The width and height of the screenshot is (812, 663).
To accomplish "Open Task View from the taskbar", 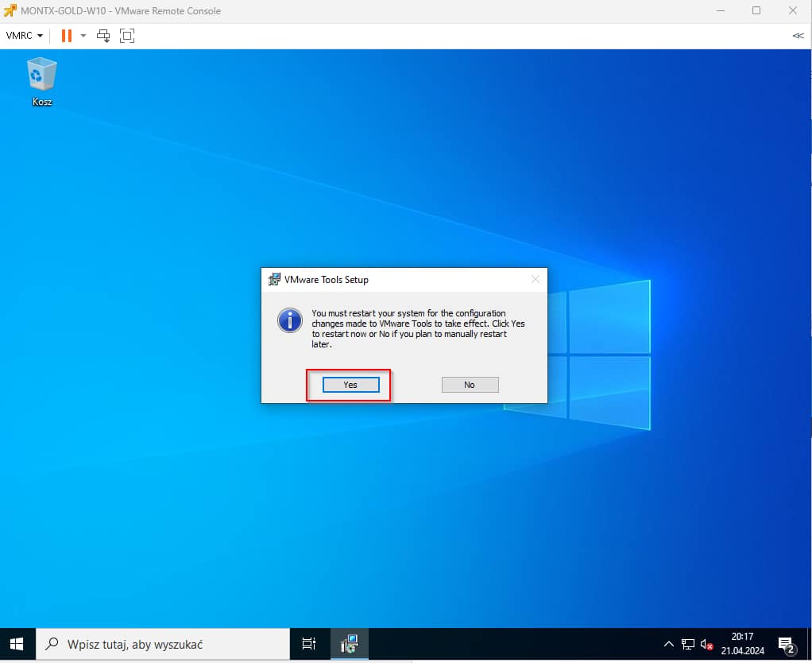I will pos(309,644).
